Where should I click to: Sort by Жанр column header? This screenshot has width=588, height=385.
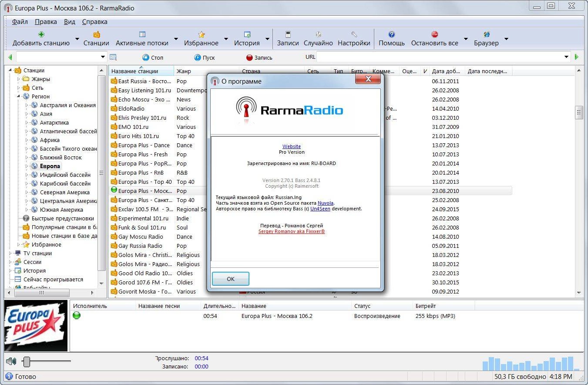(x=206, y=71)
